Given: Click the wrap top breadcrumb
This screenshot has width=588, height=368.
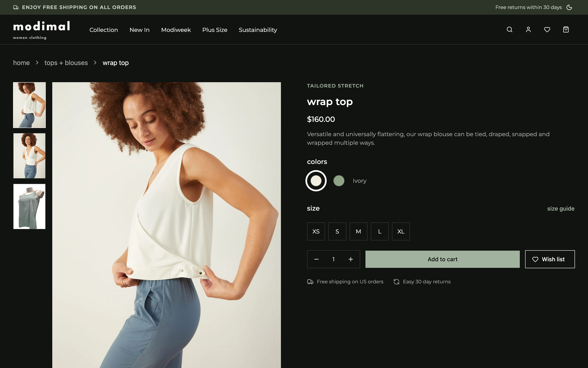Looking at the screenshot, I should [116, 63].
